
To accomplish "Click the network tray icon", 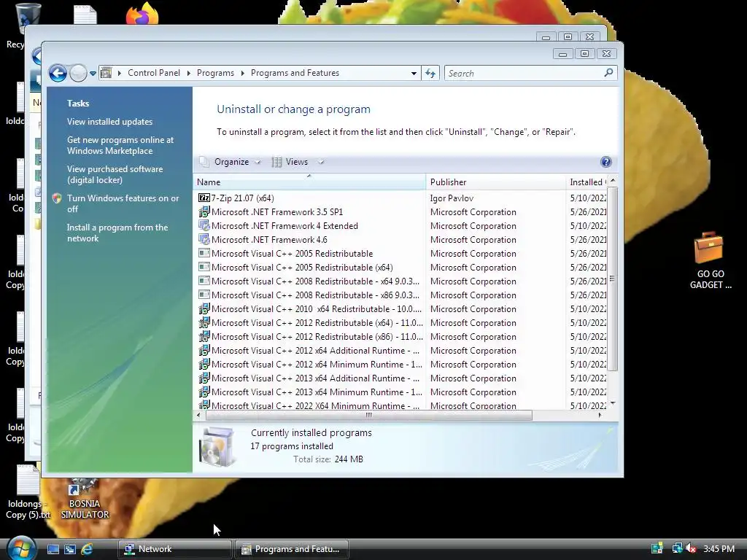I will (x=677, y=548).
